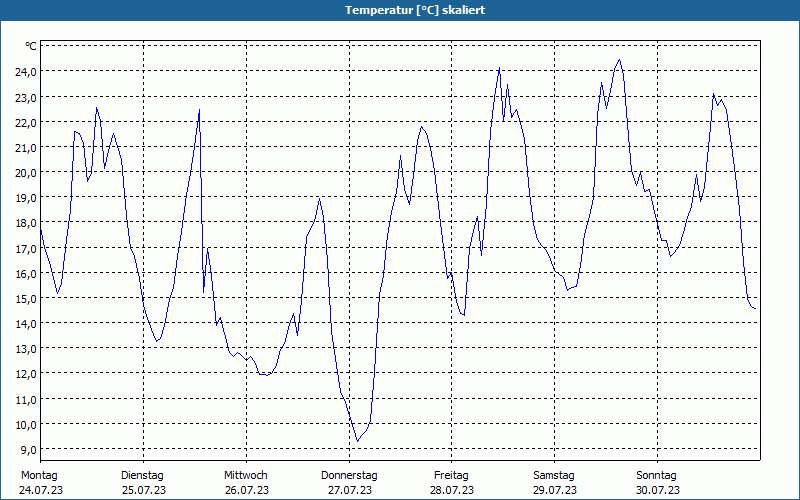Click the highest temperature peak on Samstag
Viewport: 800px width, 500px height.
(619, 60)
